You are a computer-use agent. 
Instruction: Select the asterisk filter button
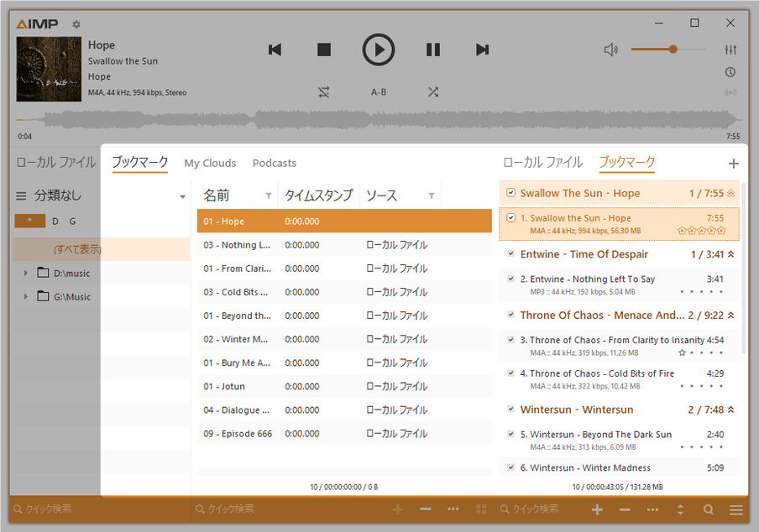click(x=30, y=221)
